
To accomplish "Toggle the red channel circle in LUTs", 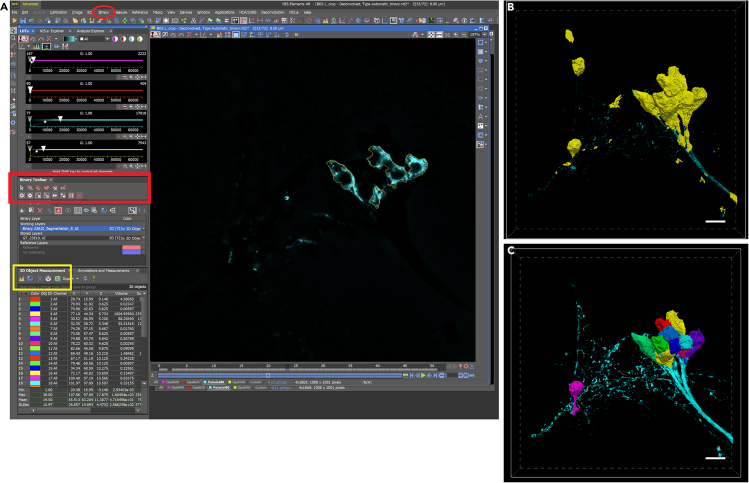I will coord(123,39).
